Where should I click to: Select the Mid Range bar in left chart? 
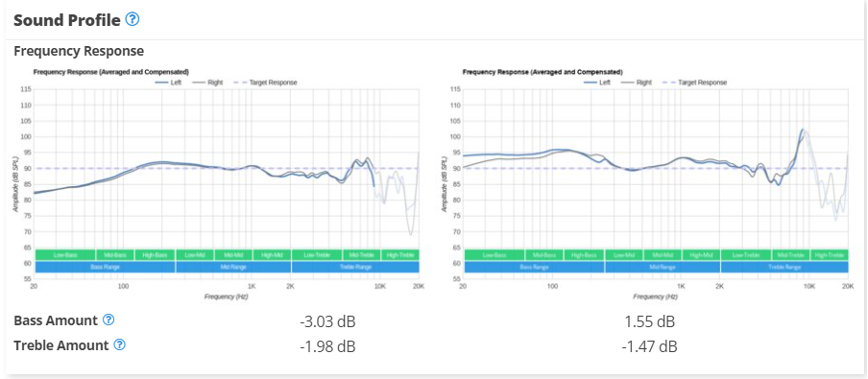(x=233, y=267)
